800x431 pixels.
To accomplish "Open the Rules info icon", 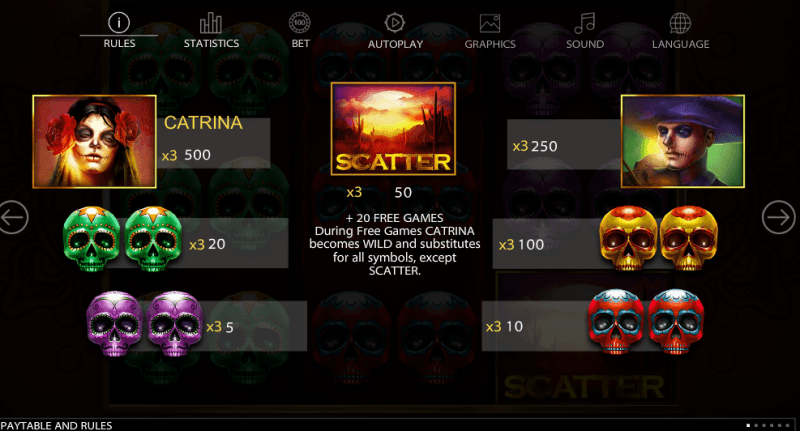I will click(x=119, y=23).
